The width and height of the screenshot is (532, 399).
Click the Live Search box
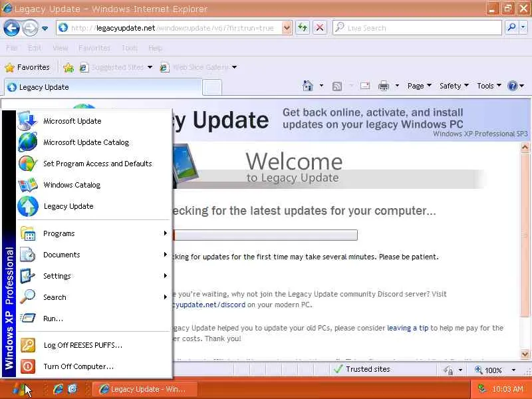(418, 28)
